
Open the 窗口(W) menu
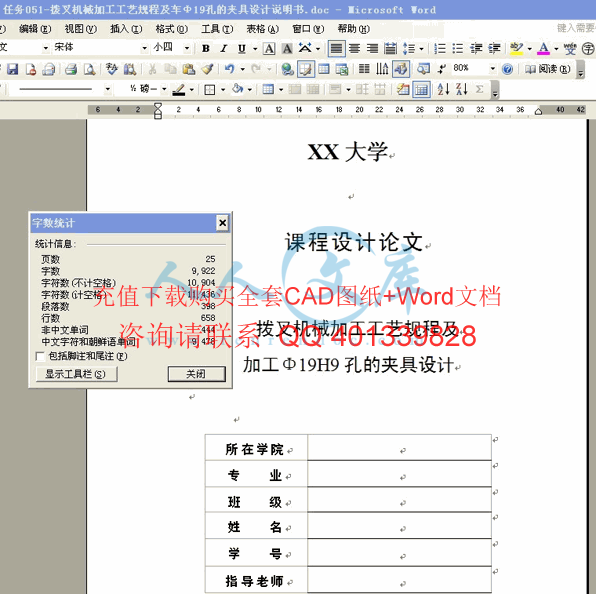point(308,29)
